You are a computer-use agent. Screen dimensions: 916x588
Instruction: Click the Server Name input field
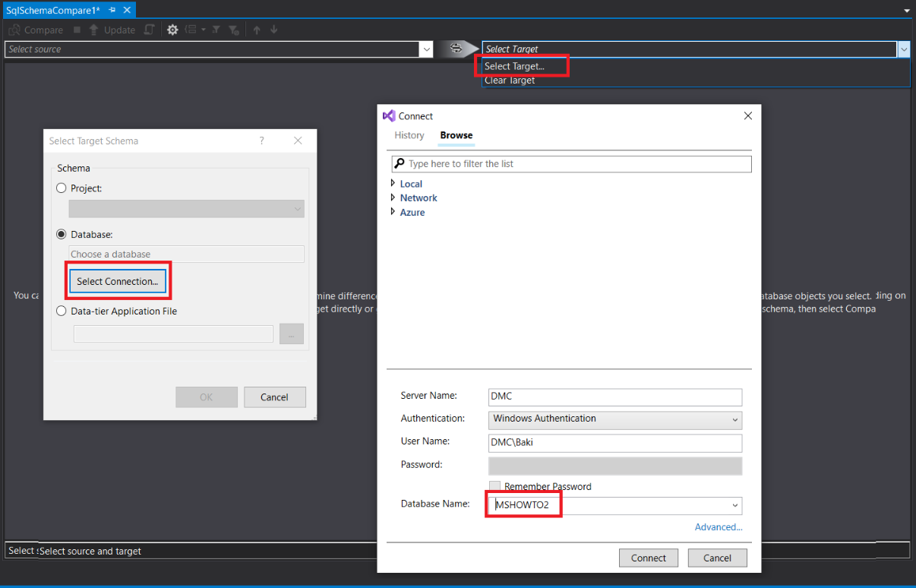click(x=615, y=397)
